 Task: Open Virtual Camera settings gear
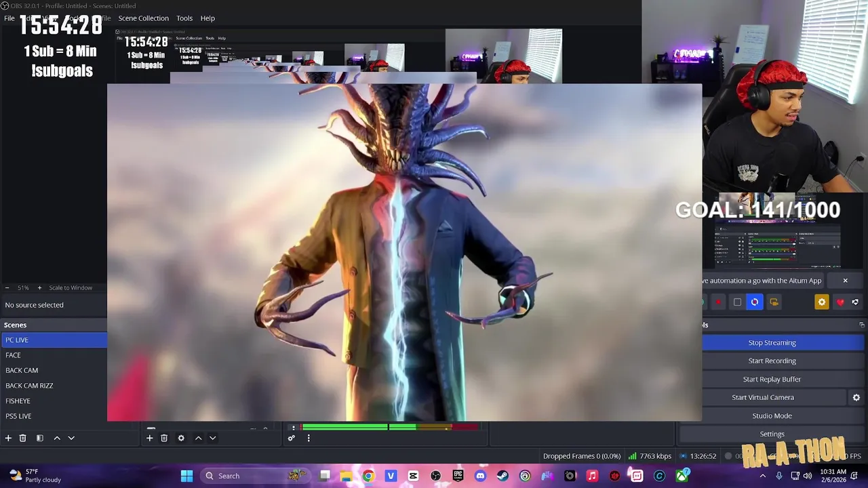(x=856, y=398)
